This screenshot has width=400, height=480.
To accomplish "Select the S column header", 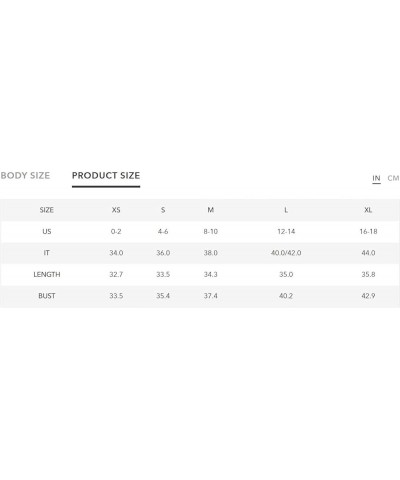I will point(163,210).
